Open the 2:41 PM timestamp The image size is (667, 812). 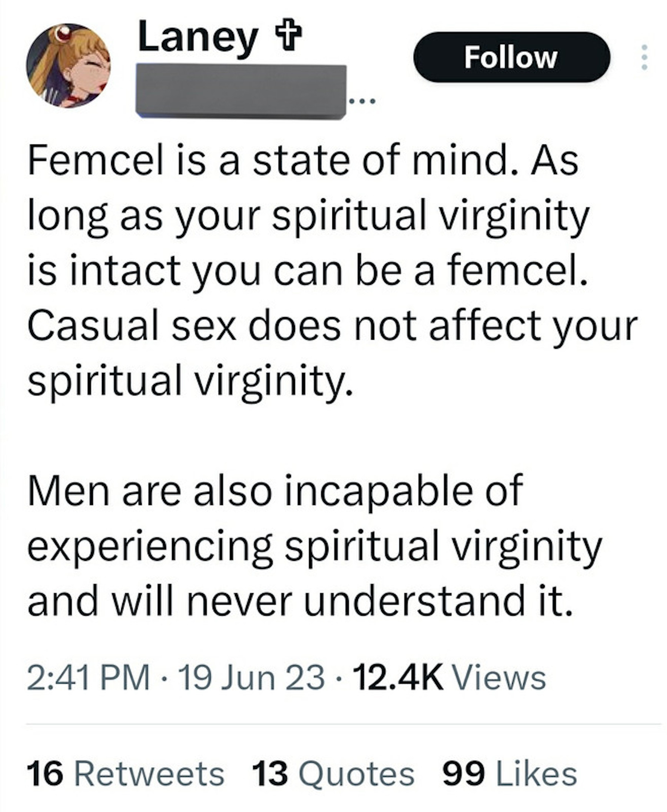(88, 677)
